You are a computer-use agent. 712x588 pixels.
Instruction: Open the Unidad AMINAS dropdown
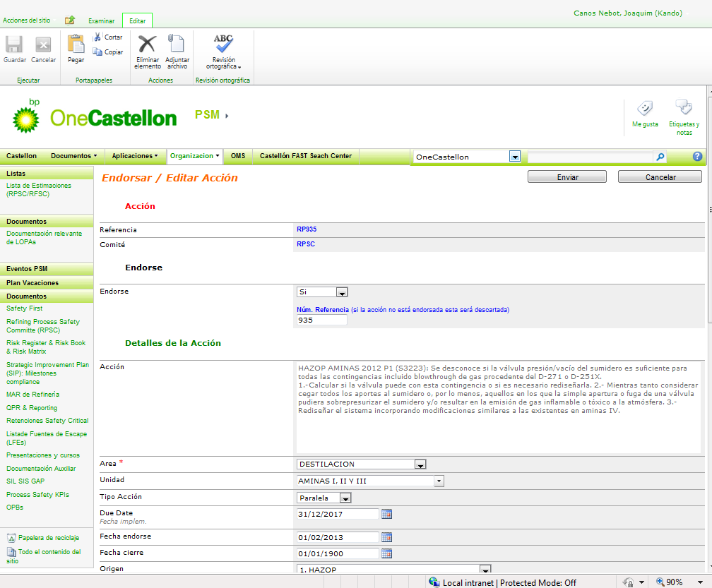439,481
